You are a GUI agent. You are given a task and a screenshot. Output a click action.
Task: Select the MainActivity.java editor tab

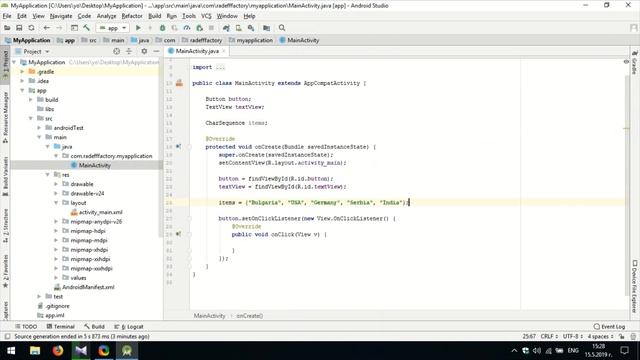(x=197, y=51)
